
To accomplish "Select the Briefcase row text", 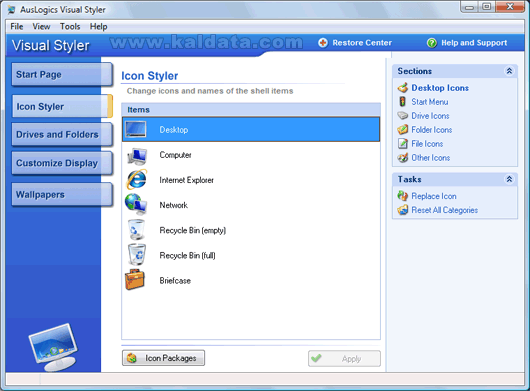I will [x=175, y=280].
